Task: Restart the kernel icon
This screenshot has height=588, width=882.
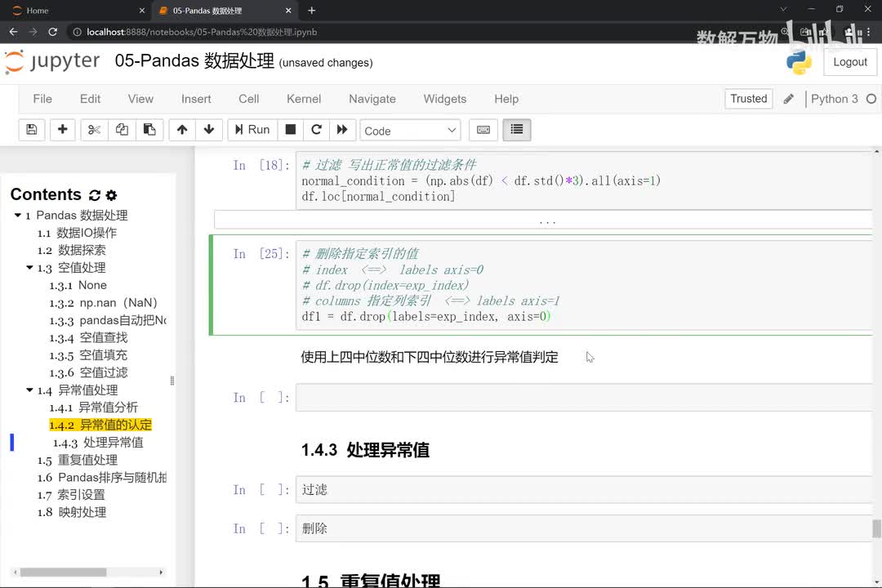Action: pos(316,130)
